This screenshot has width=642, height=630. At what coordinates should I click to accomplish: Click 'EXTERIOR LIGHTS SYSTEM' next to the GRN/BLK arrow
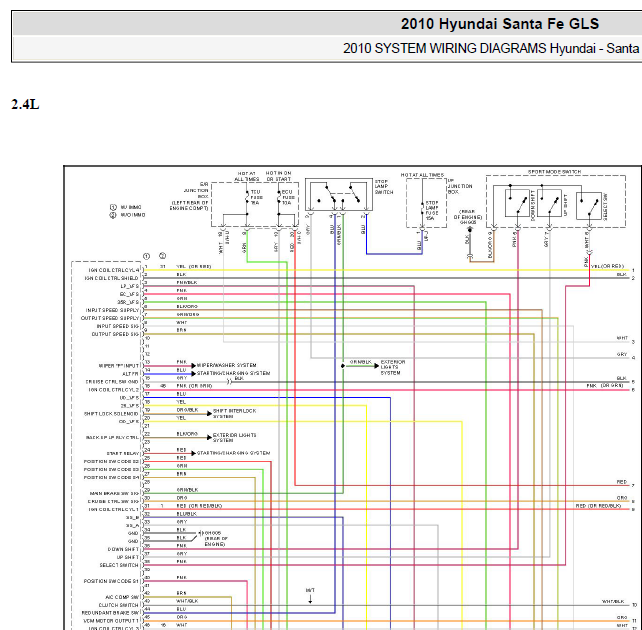pos(393,368)
